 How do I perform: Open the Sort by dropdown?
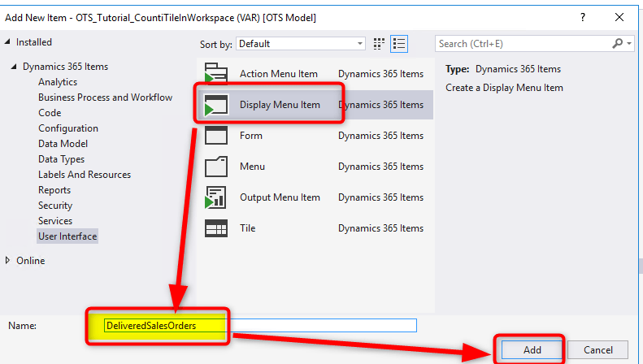point(302,44)
